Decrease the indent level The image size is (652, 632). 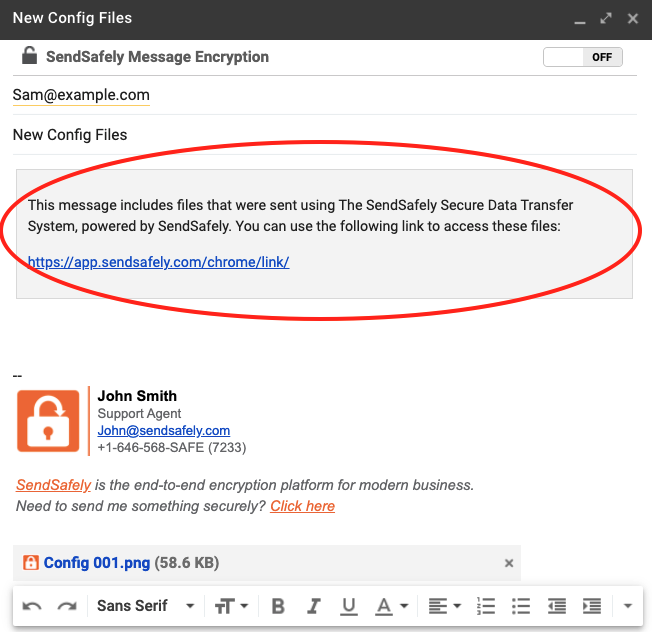point(556,606)
